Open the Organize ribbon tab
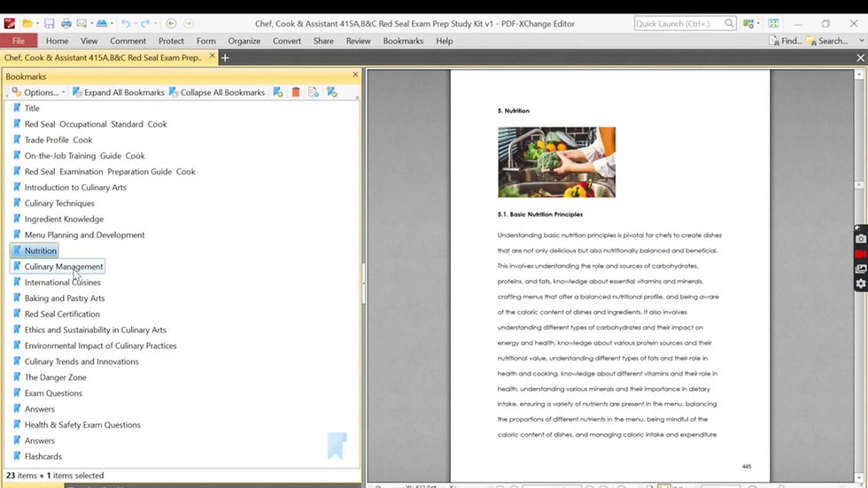 244,41
